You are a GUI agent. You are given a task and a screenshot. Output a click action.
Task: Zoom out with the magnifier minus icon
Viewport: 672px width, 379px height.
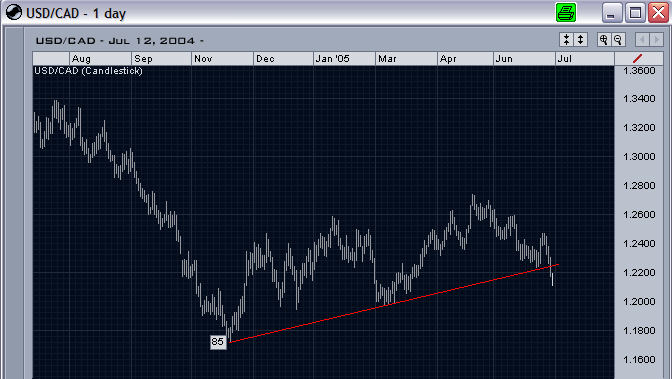pyautogui.click(x=618, y=40)
